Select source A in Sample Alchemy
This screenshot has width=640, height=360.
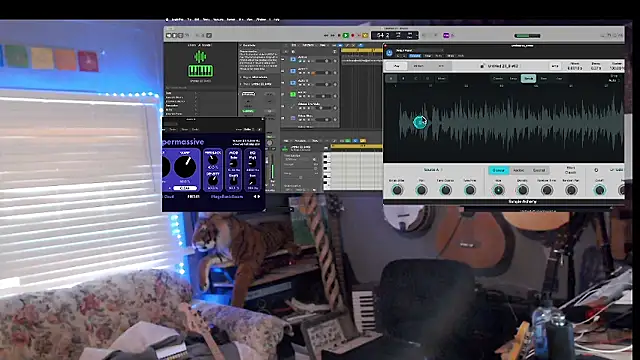click(x=391, y=78)
